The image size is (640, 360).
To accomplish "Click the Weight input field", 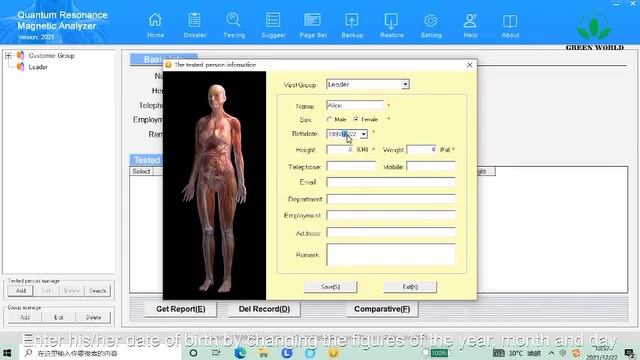I will (x=422, y=150).
